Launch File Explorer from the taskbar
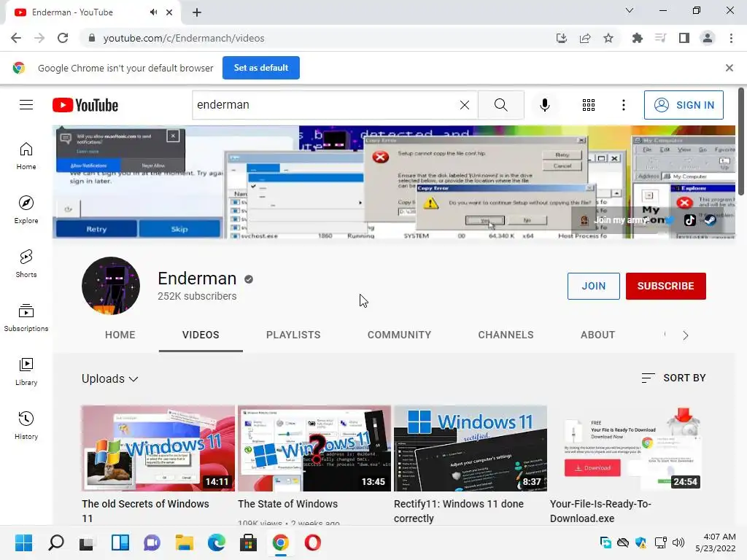 [x=184, y=542]
